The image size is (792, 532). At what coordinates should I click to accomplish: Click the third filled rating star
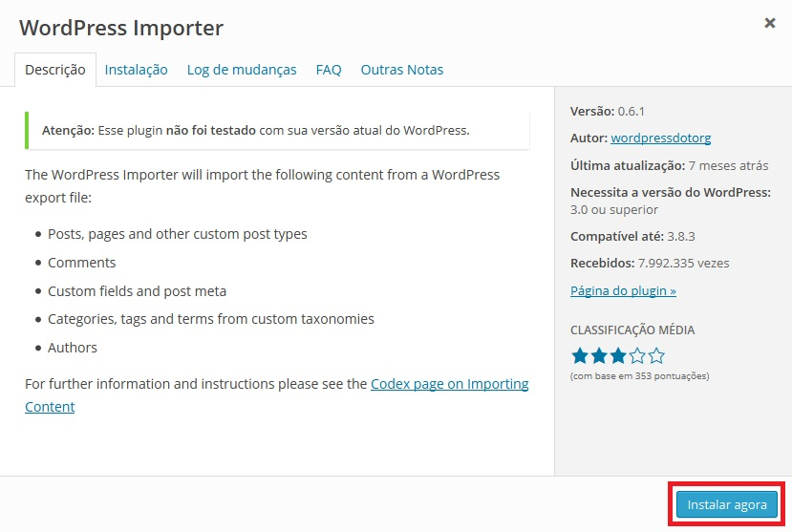pyautogui.click(x=618, y=356)
